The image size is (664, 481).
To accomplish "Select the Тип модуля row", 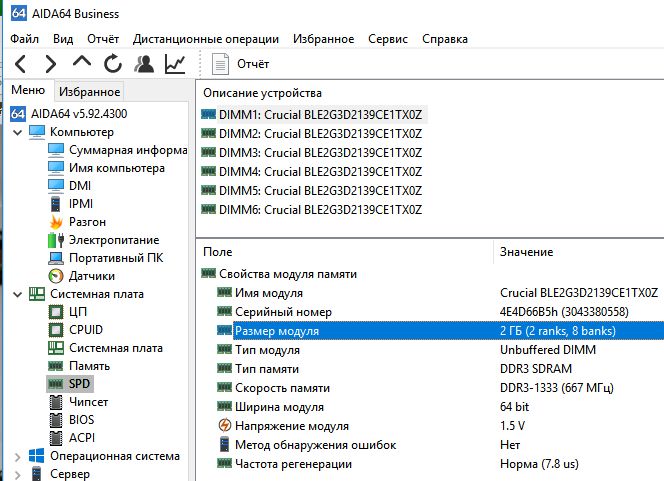I will point(438,350).
